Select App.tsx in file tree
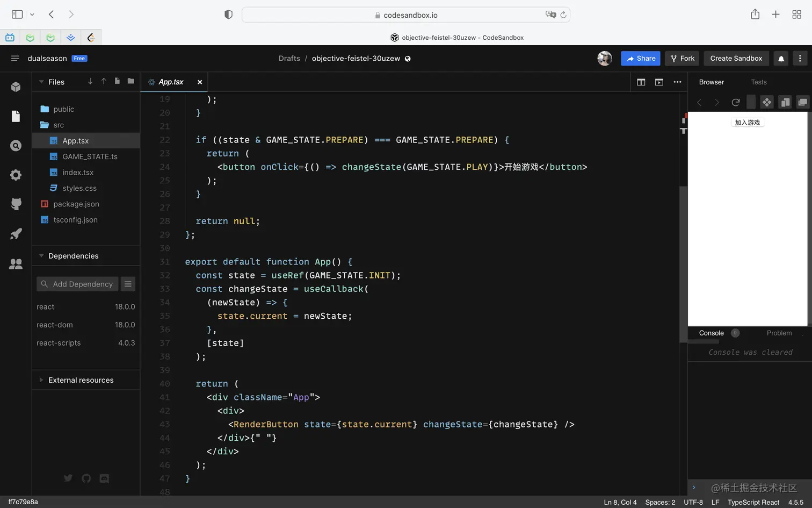The width and height of the screenshot is (812, 508). [x=86, y=141]
